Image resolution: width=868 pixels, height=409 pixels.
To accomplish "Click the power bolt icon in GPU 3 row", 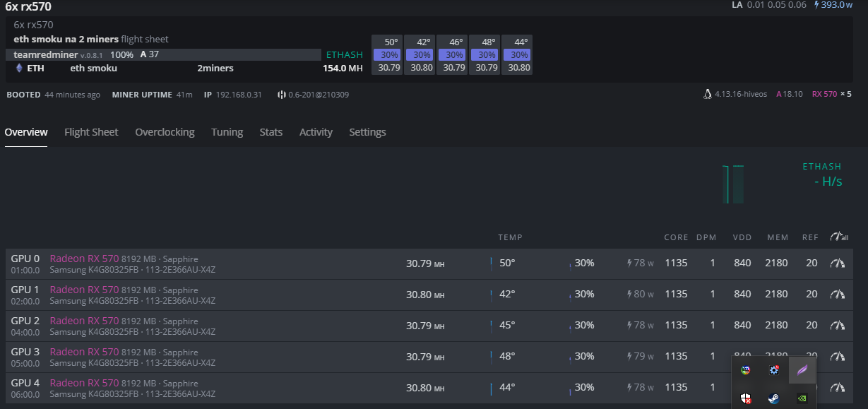I will (629, 356).
